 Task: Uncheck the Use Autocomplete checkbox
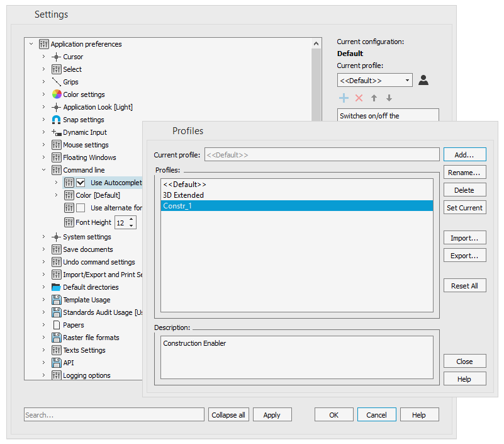click(81, 183)
